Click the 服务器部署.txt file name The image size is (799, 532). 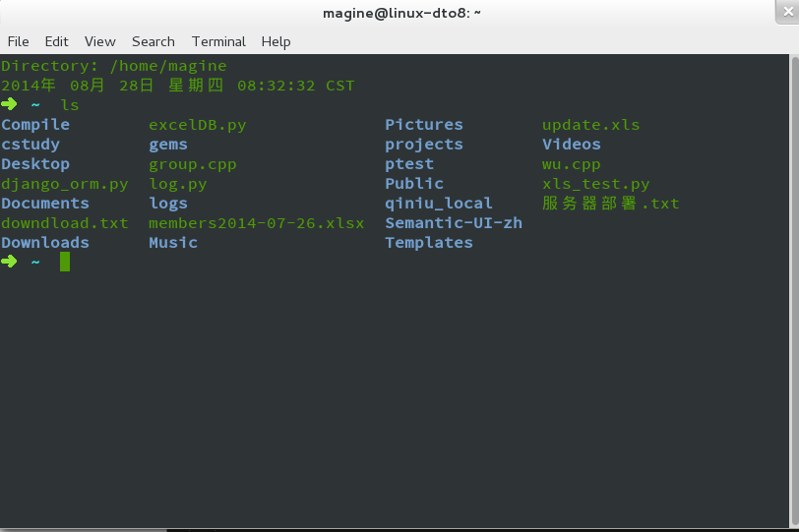610,204
